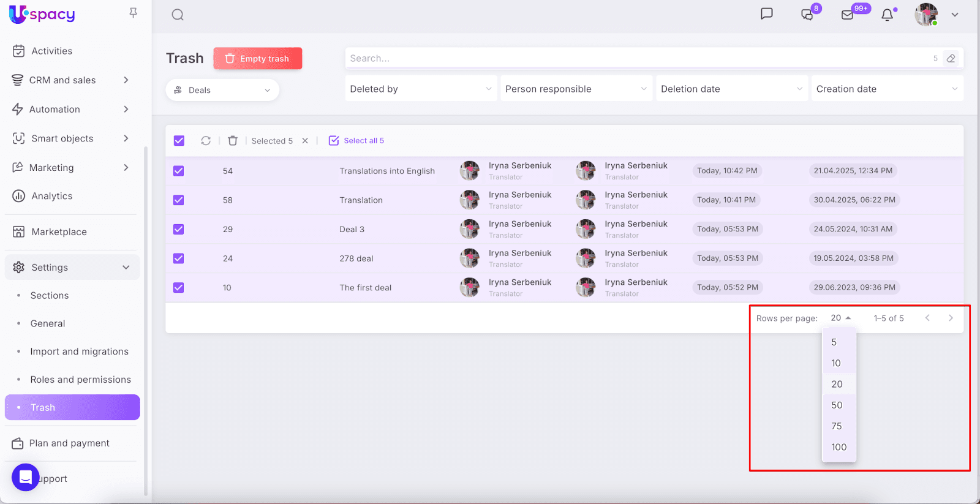Open the mail inbox icon with 99+ badge
The width and height of the screenshot is (980, 504).
848,15
